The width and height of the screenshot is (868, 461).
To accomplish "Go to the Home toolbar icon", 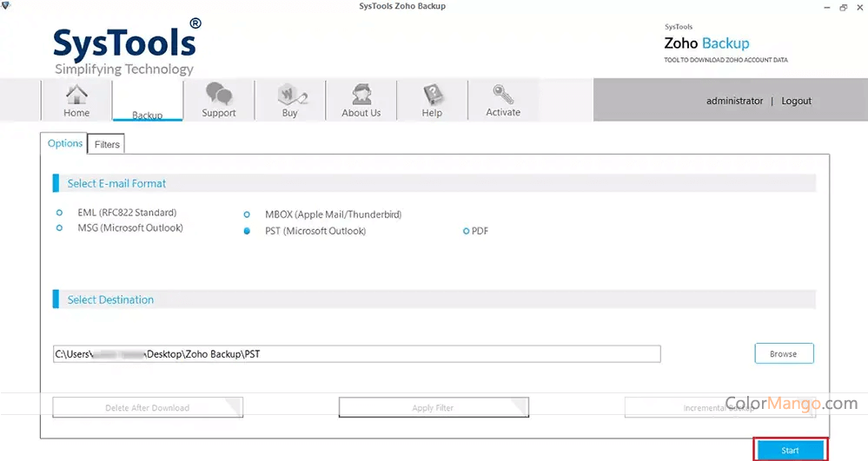I will point(76,101).
